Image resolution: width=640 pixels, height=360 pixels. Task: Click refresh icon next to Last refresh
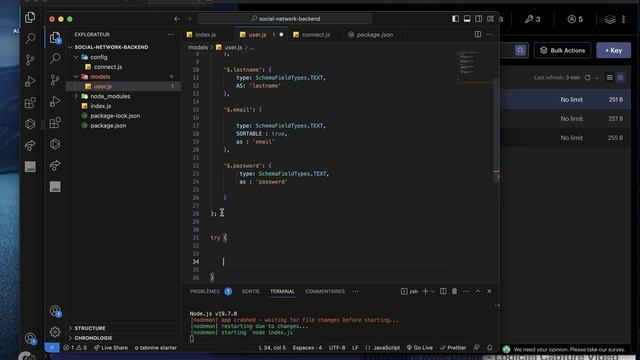pyautogui.click(x=587, y=78)
